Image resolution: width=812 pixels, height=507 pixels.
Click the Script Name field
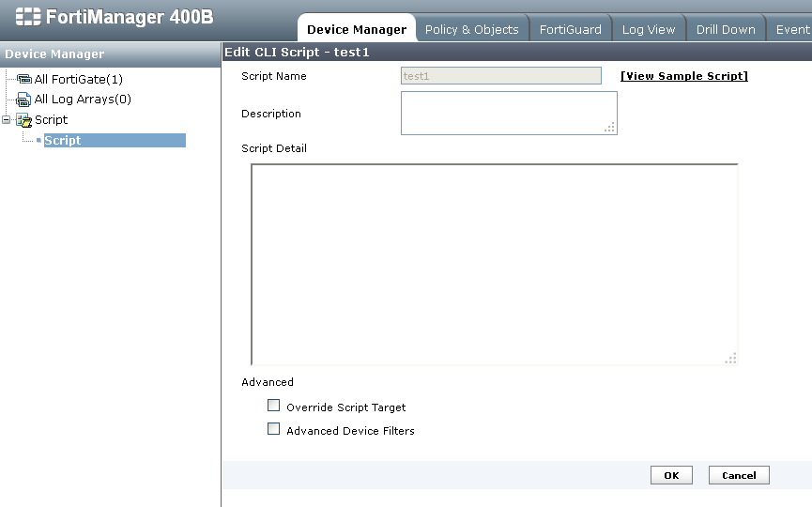tap(500, 76)
